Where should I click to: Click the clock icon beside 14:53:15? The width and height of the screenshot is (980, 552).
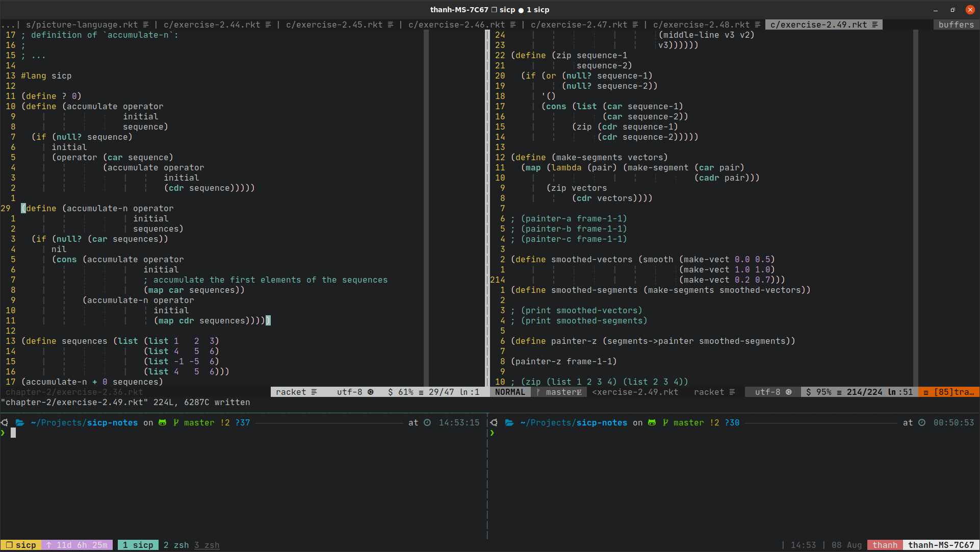[x=427, y=422]
